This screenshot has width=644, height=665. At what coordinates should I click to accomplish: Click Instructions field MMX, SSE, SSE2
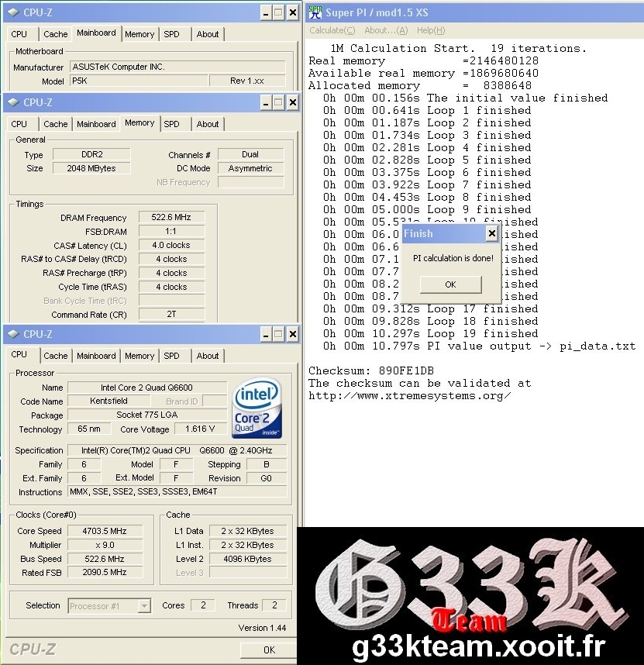tap(177, 491)
